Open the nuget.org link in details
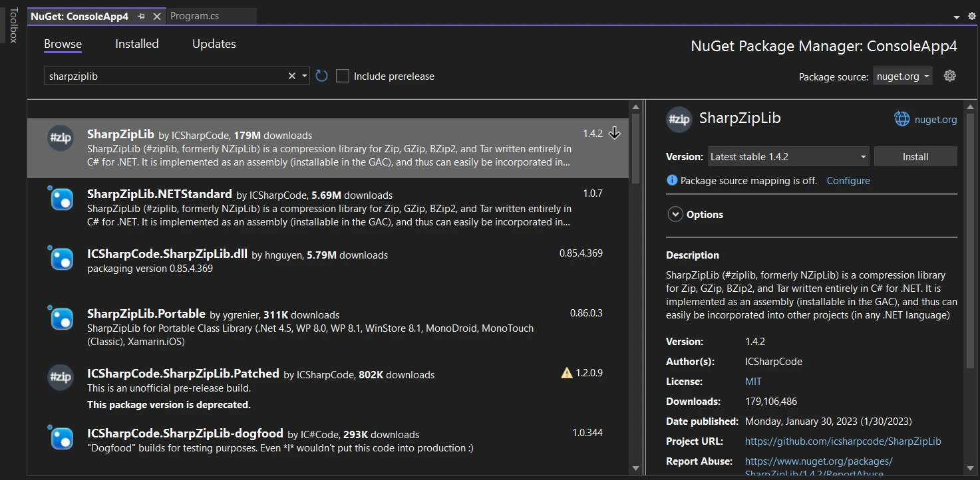 pyautogui.click(x=936, y=120)
